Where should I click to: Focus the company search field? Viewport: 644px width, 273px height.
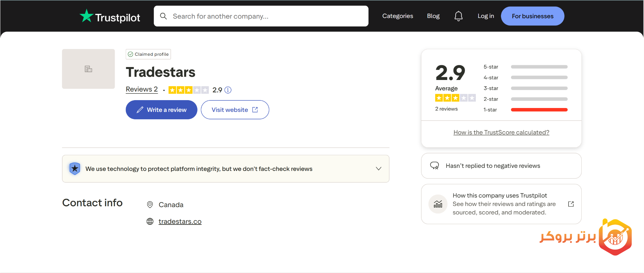pyautogui.click(x=261, y=16)
